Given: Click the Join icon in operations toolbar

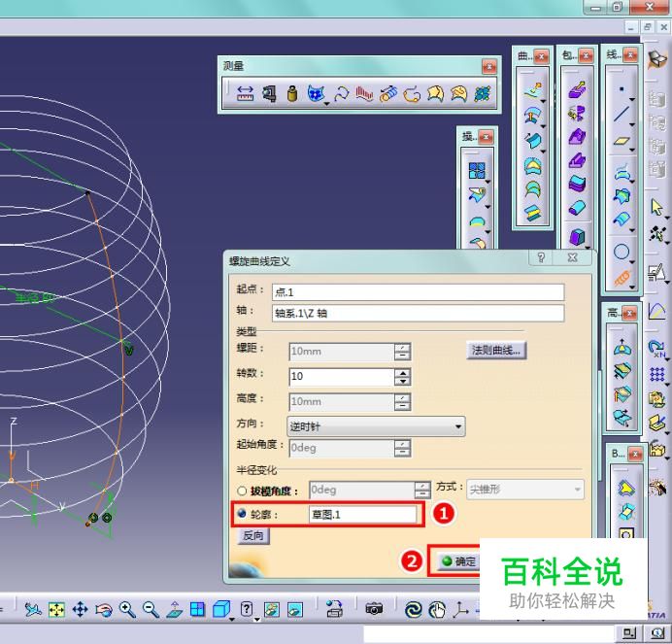Looking at the screenshot, I should pyautogui.click(x=477, y=170).
